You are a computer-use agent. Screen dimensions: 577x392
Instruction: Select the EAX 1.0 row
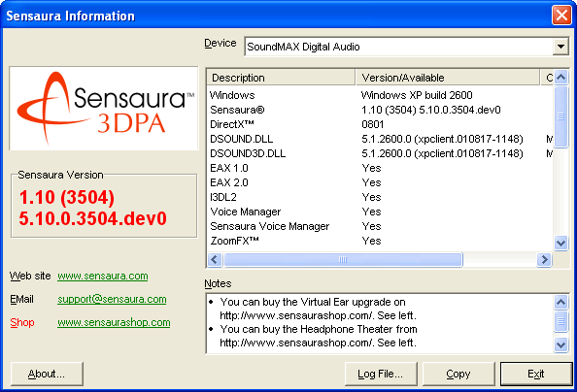tap(380, 168)
